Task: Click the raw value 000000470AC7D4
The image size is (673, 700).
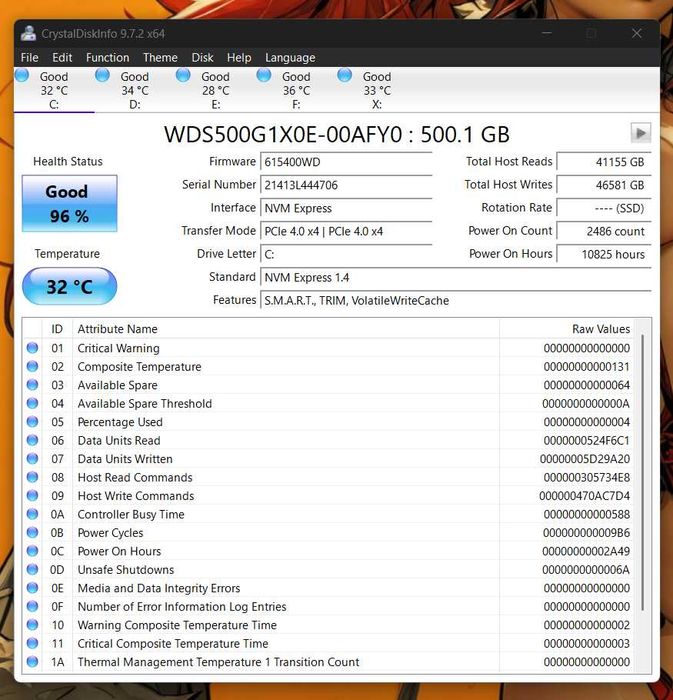Action: click(x=585, y=496)
